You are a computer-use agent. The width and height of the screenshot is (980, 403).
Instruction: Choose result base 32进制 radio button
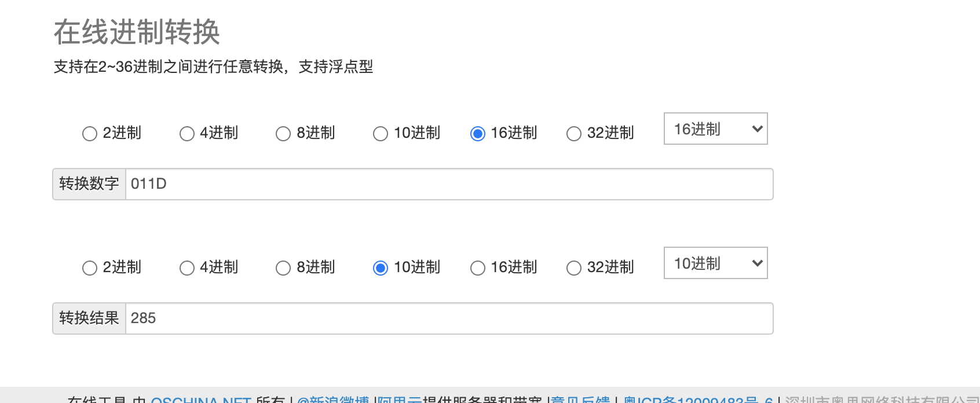[574, 268]
